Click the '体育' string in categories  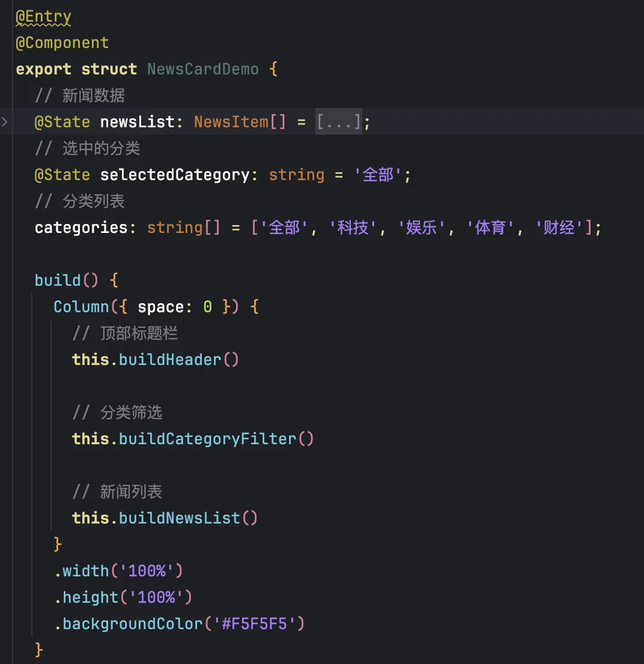pos(490,228)
